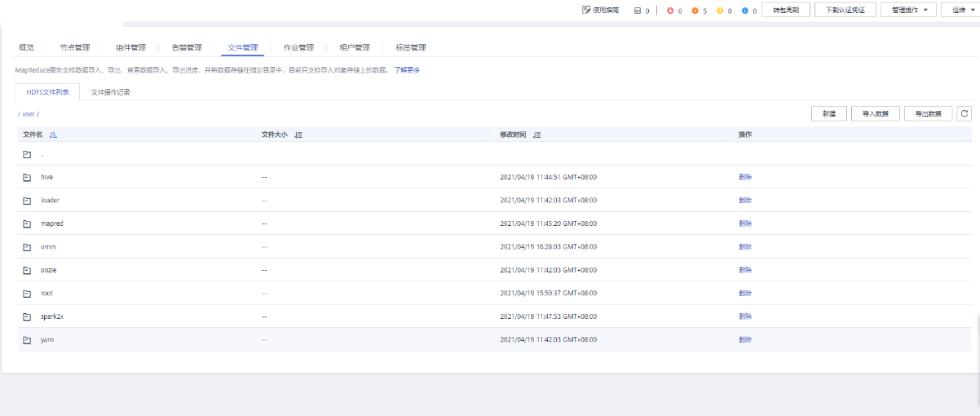Sort by 文件大小 using its sort icon
Screen dimensions: 980x416
coord(298,135)
